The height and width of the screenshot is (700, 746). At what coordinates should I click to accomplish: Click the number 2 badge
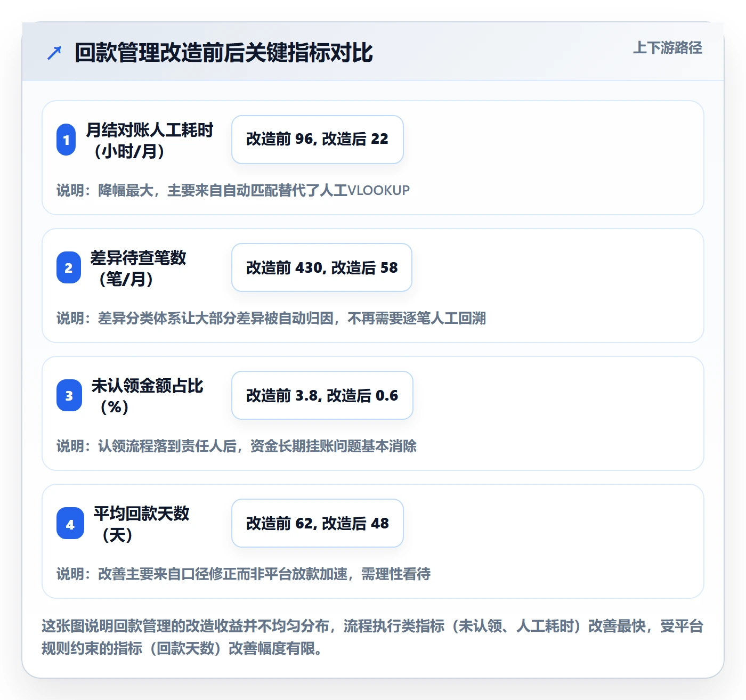click(69, 267)
